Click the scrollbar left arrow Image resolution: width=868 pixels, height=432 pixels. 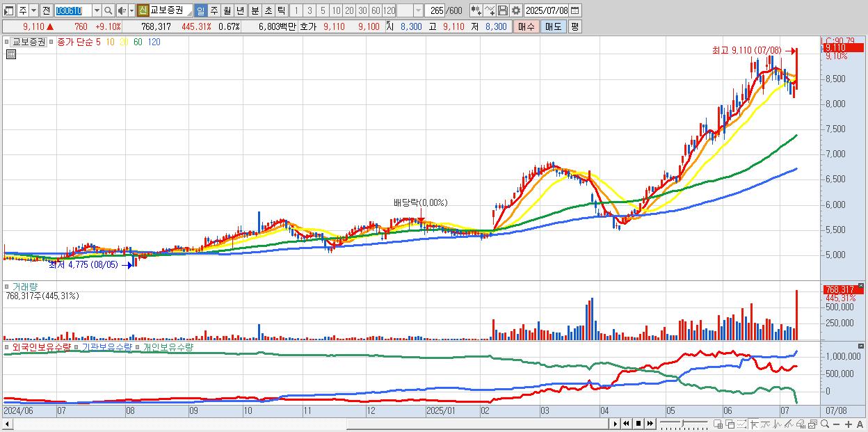[x=8, y=424]
